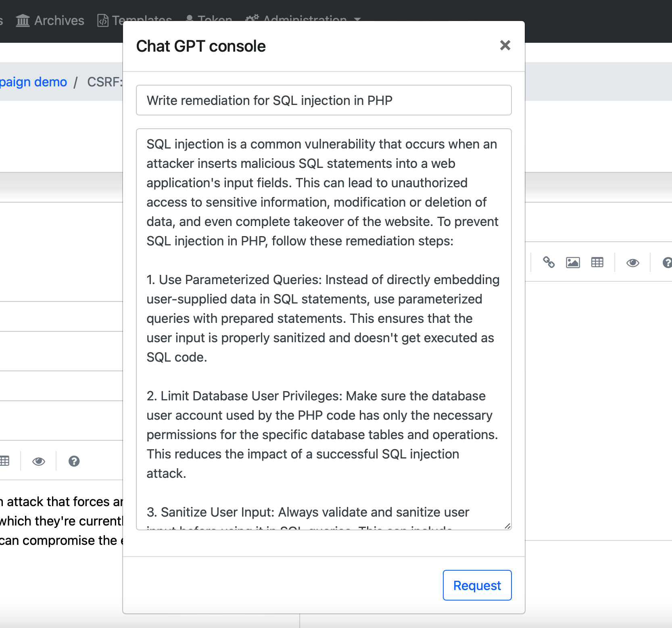Open the Archives menu item
This screenshot has height=628, width=672.
click(50, 20)
